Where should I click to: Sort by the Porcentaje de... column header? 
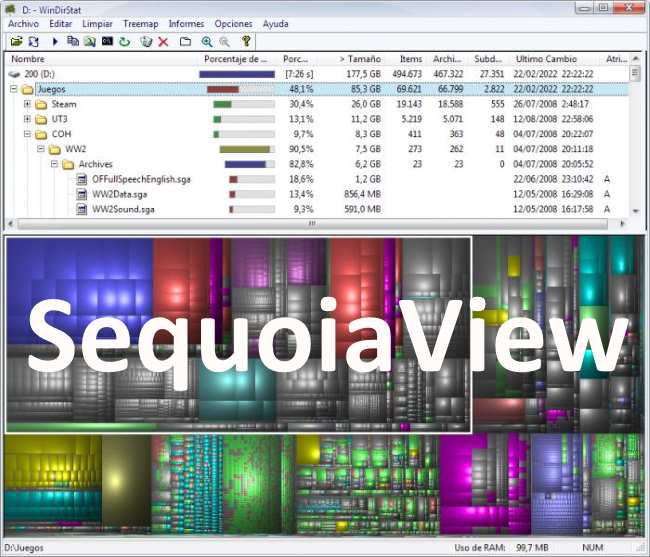(238, 59)
